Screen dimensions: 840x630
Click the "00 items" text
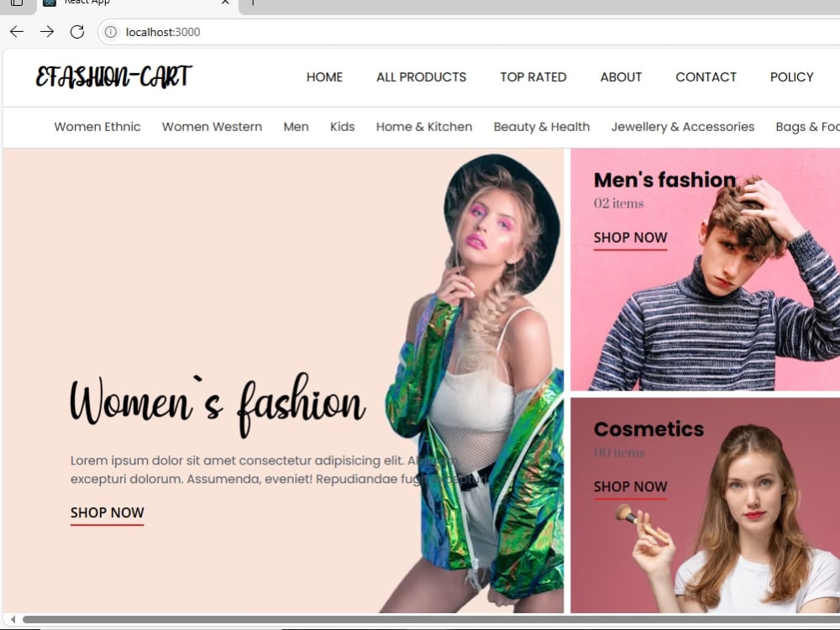pyautogui.click(x=619, y=453)
